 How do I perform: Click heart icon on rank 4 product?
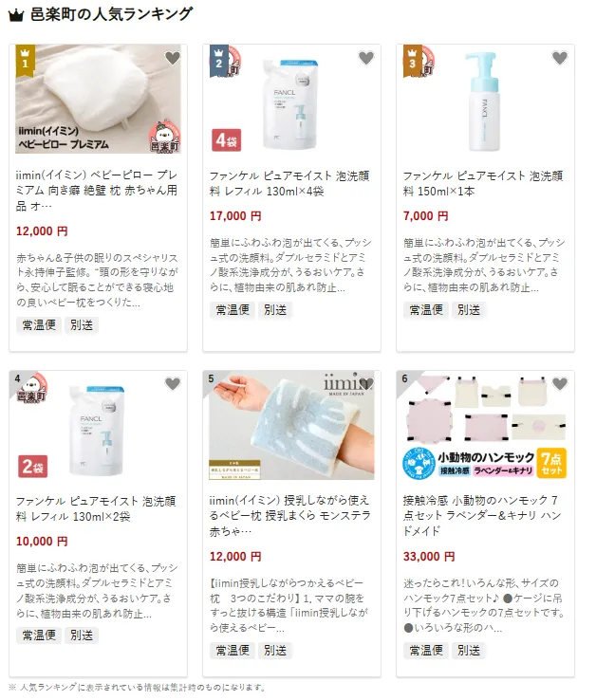pyautogui.click(x=173, y=383)
